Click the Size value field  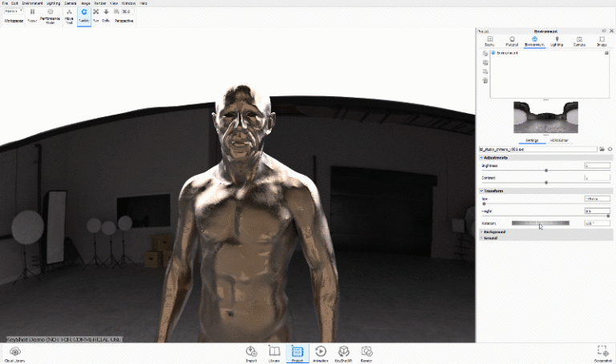pos(597,199)
